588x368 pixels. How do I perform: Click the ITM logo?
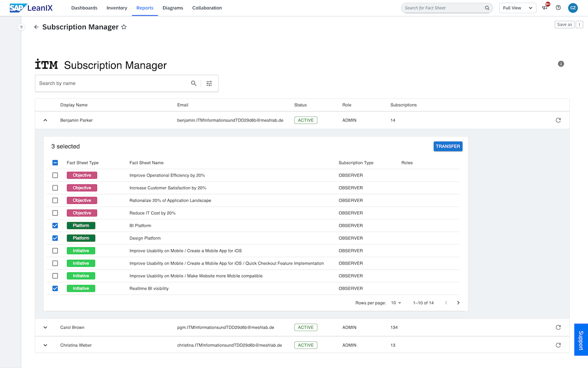[x=46, y=64]
